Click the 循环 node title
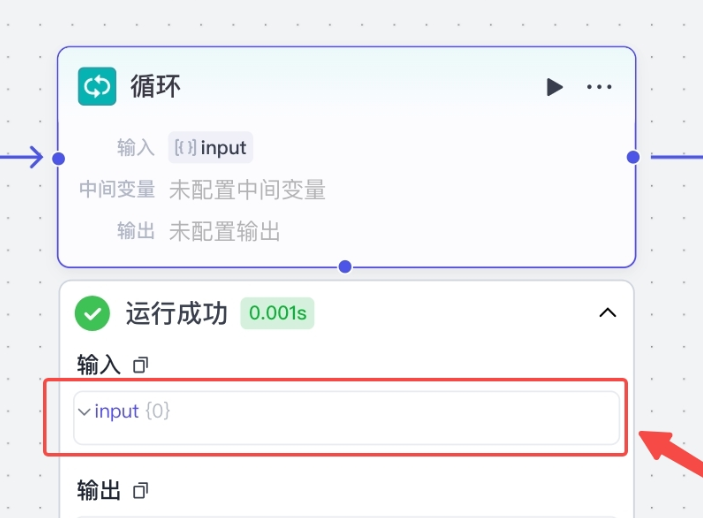703x518 pixels. click(156, 87)
